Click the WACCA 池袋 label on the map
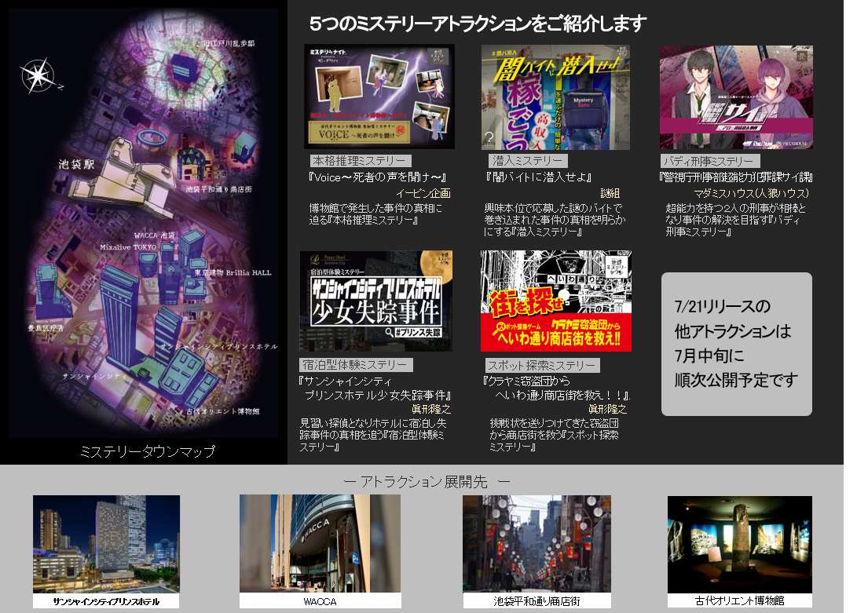Image resolution: width=868 pixels, height=613 pixels. point(154,235)
